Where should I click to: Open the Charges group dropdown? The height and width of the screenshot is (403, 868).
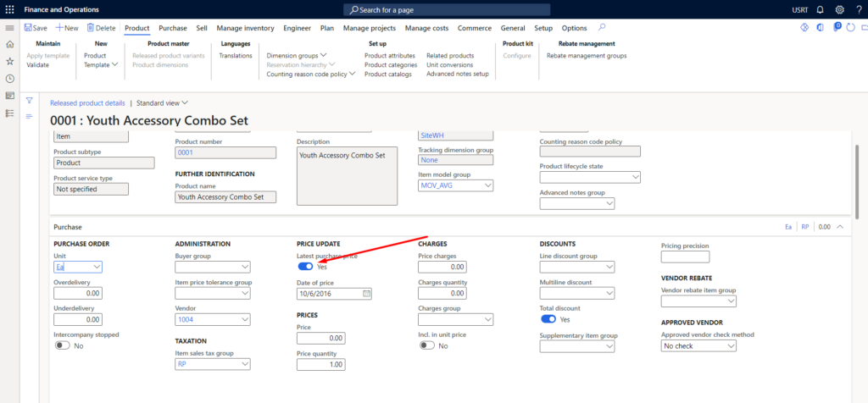pos(488,319)
